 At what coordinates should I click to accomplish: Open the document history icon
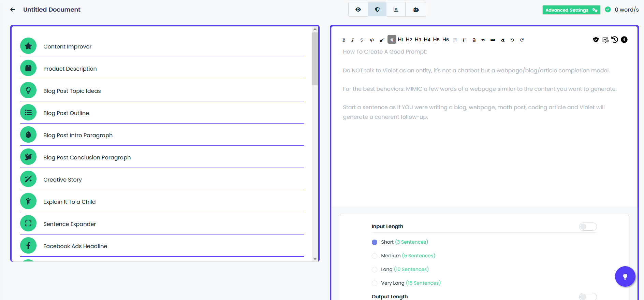[x=615, y=40]
